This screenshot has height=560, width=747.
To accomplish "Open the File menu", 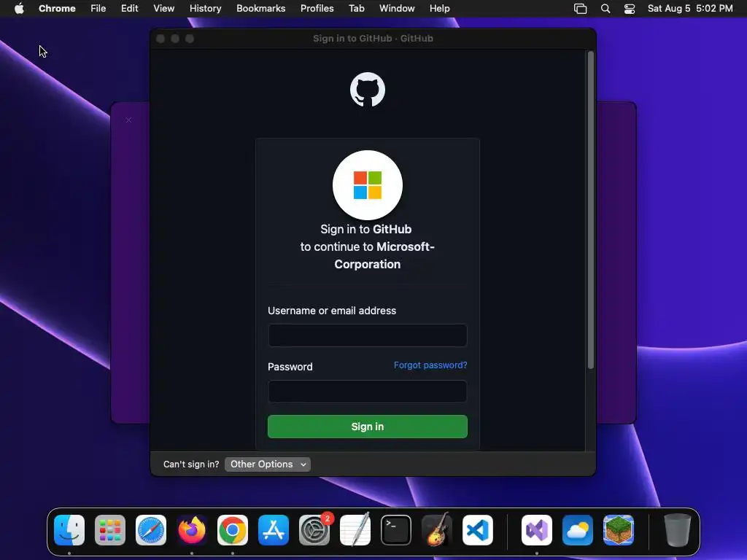I will tap(98, 8).
